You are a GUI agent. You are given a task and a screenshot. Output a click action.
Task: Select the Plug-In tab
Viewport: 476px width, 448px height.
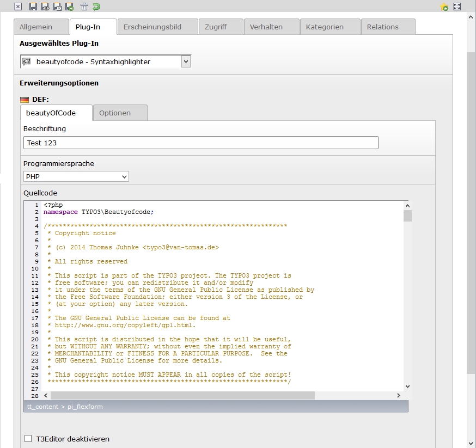coord(93,27)
